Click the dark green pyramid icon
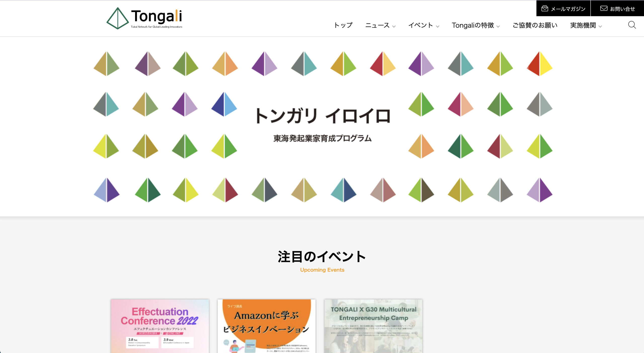This screenshot has width=644, height=353. [x=461, y=146]
